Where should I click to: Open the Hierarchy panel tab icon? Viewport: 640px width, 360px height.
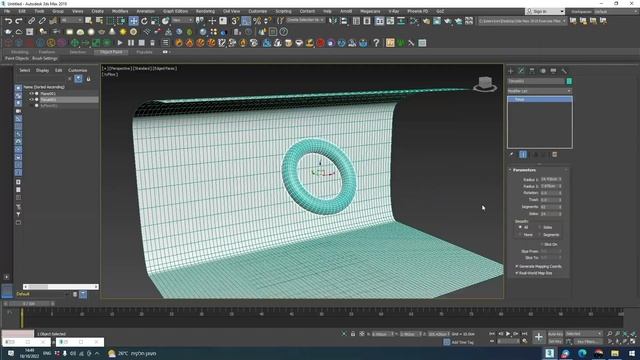(x=532, y=71)
